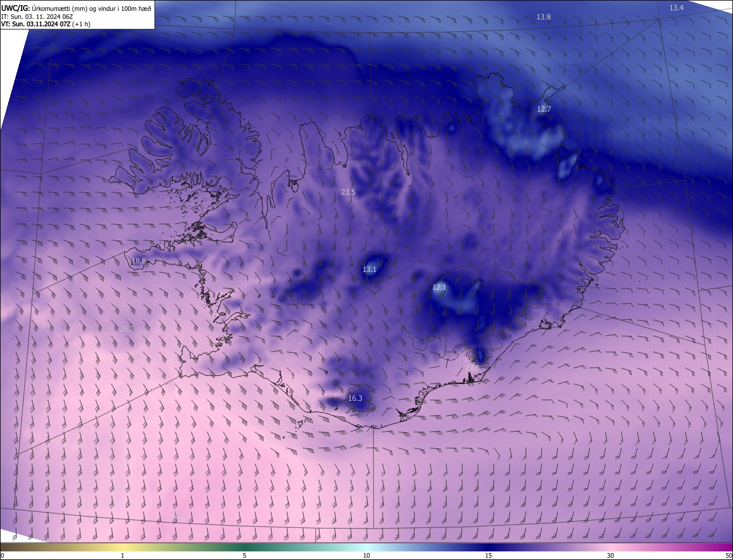Click the 5 tick on the color scale
This screenshot has height=560, width=733.
245,555
